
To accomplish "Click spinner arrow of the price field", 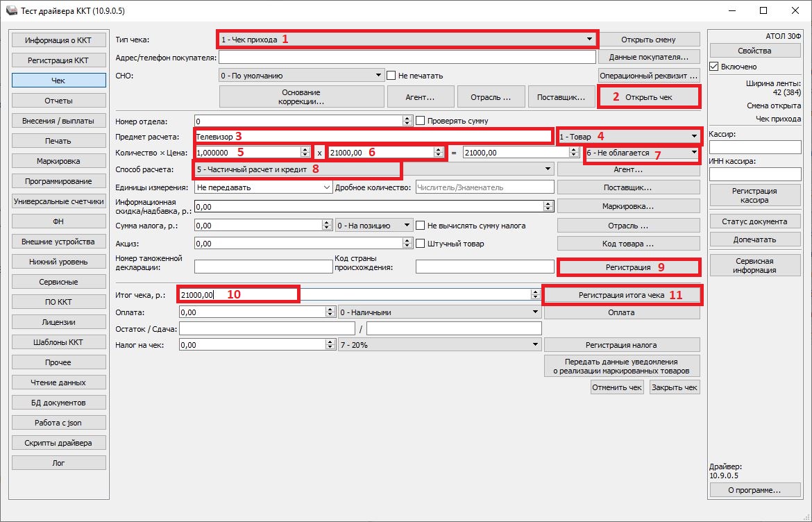I will tap(439, 152).
